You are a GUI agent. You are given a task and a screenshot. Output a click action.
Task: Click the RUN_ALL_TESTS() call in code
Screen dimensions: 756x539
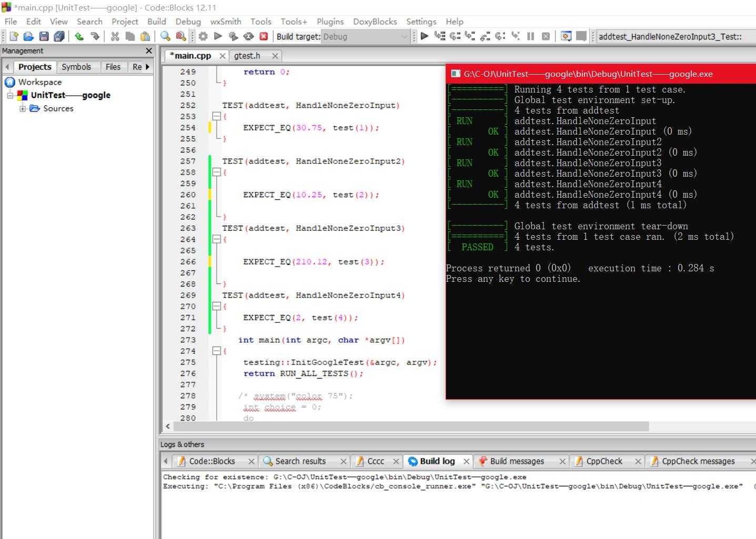click(x=321, y=373)
